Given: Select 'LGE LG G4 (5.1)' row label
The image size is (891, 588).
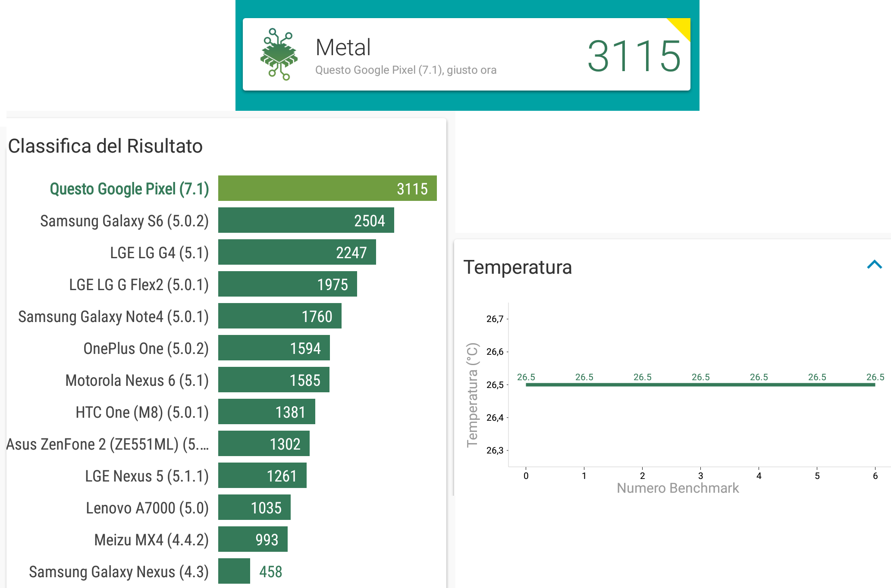Looking at the screenshot, I should 159,253.
